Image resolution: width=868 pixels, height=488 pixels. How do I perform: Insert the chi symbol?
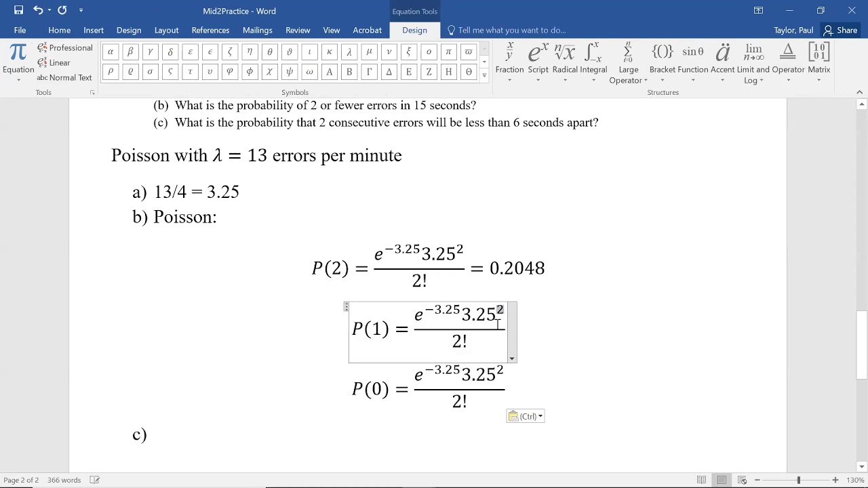click(269, 71)
